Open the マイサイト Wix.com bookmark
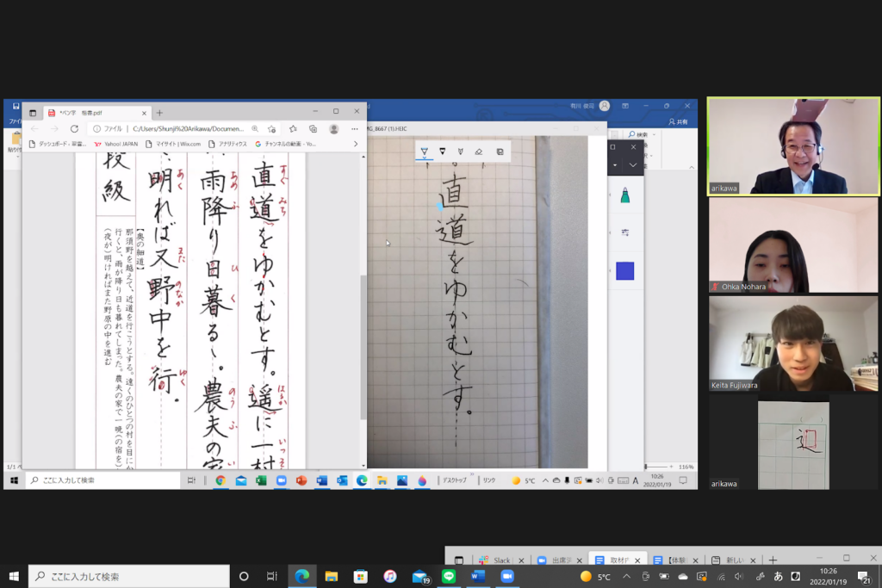This screenshot has height=588, width=882. (173, 144)
